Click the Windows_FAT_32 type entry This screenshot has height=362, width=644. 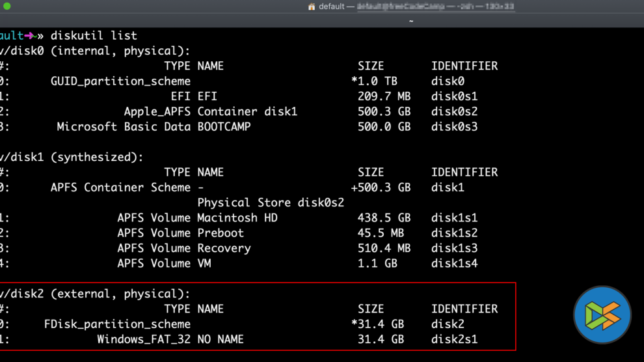pyautogui.click(x=144, y=339)
